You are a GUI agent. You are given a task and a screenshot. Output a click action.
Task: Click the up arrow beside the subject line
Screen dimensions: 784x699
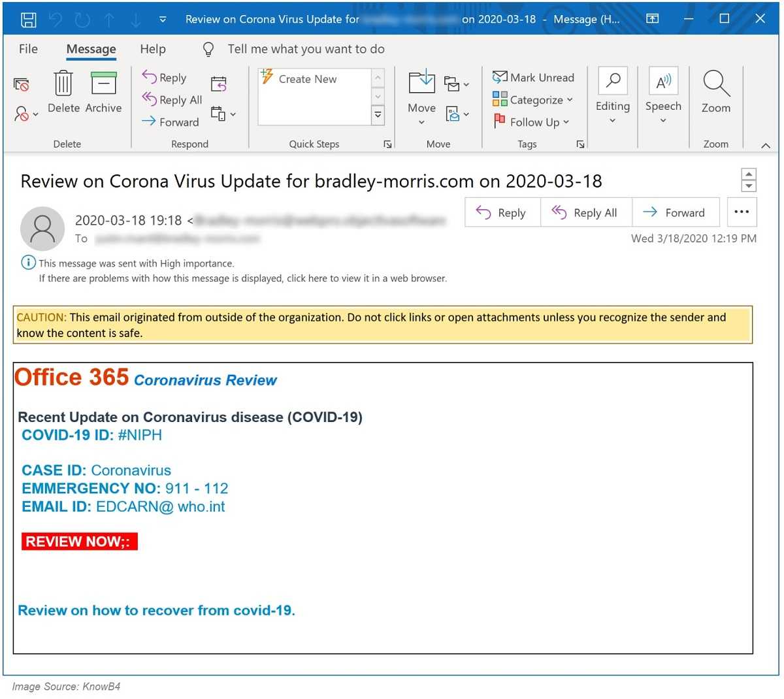(749, 174)
